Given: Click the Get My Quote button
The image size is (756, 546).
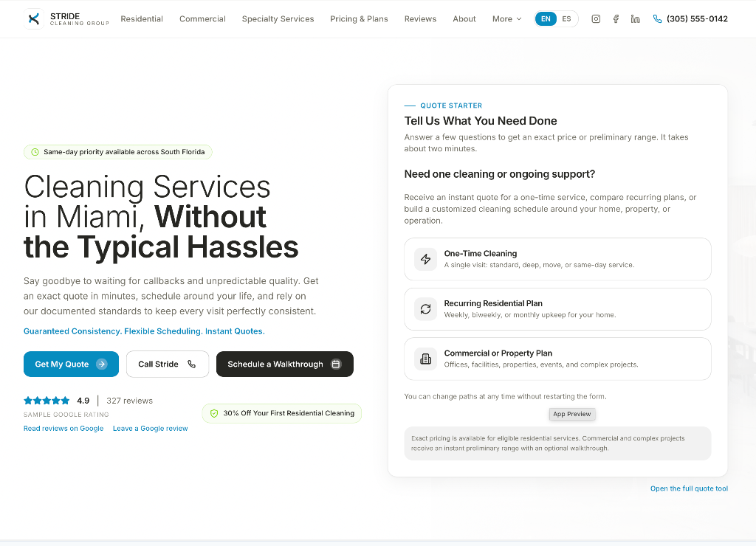Looking at the screenshot, I should pyautogui.click(x=72, y=364).
